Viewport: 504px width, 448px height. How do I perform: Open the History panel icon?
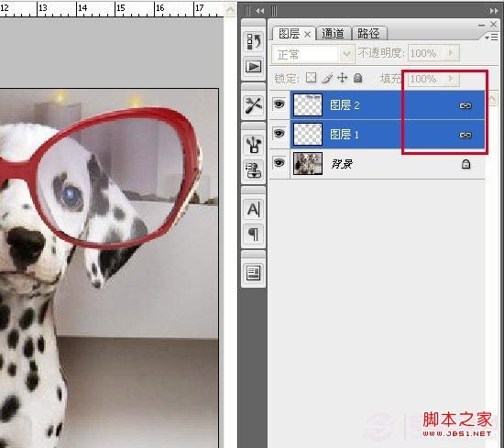[x=254, y=41]
